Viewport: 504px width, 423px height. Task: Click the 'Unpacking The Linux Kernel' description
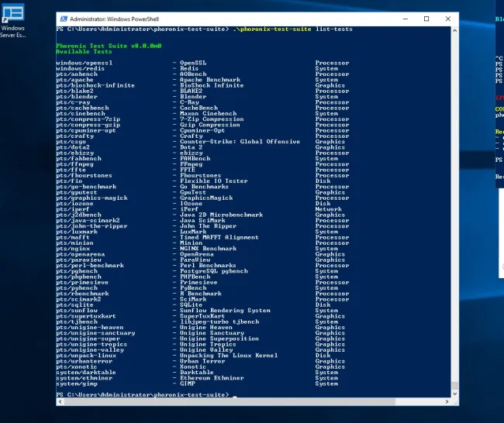[x=229, y=356]
